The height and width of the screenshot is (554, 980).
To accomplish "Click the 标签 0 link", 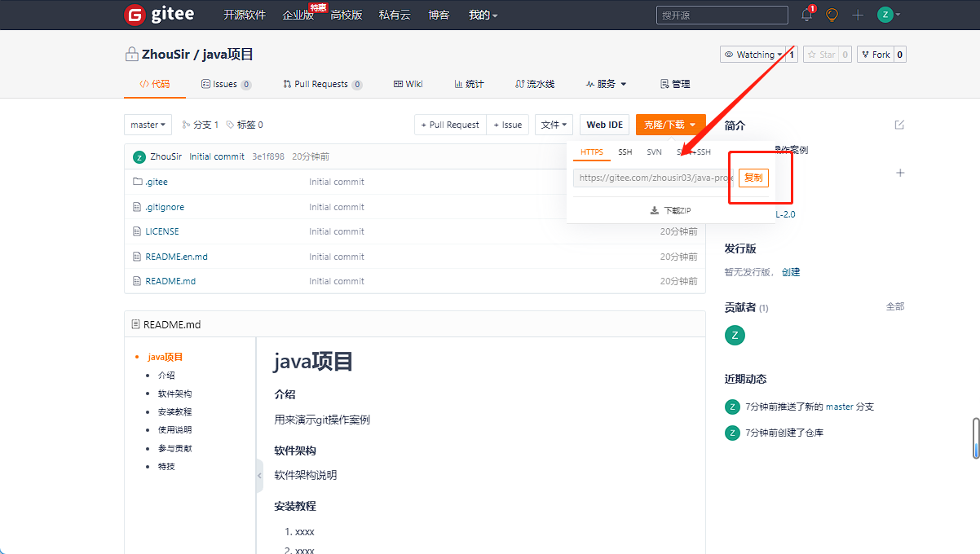I will 245,125.
